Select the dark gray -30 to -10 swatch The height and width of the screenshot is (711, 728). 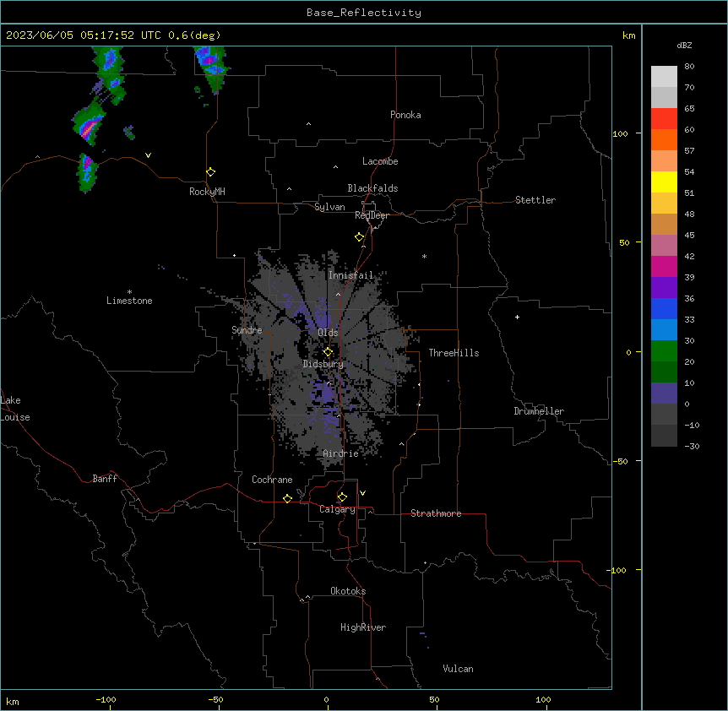point(664,436)
